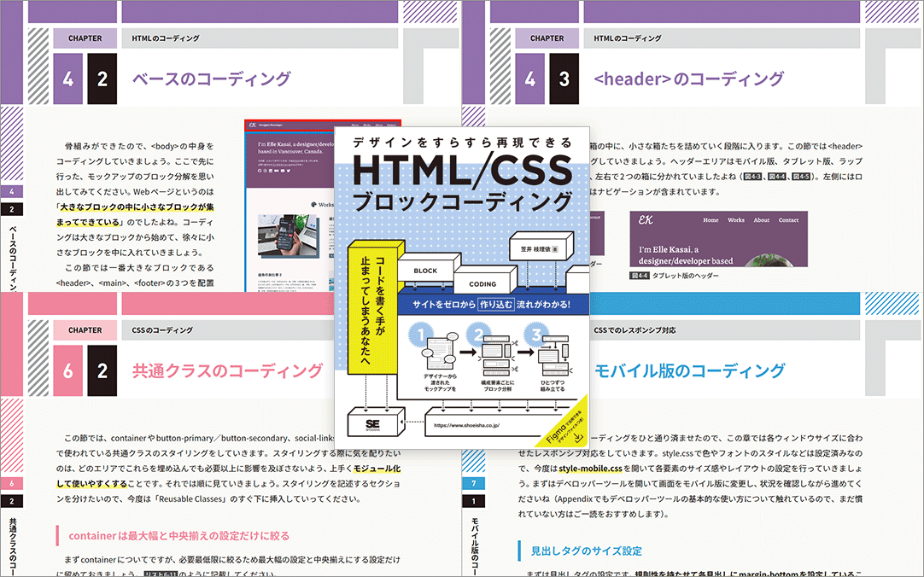Click Contact in the tablet header navigation
The image size is (924, 577).
pyautogui.click(x=788, y=220)
